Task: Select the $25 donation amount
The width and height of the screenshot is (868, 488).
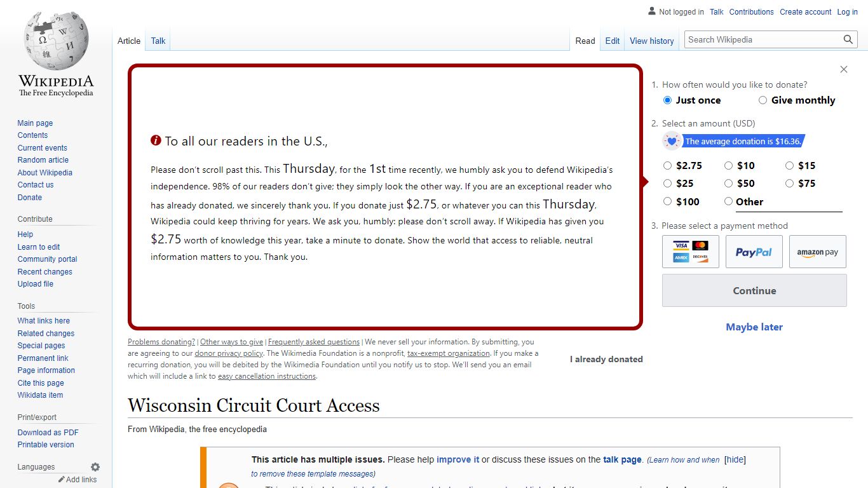Action: 667,184
